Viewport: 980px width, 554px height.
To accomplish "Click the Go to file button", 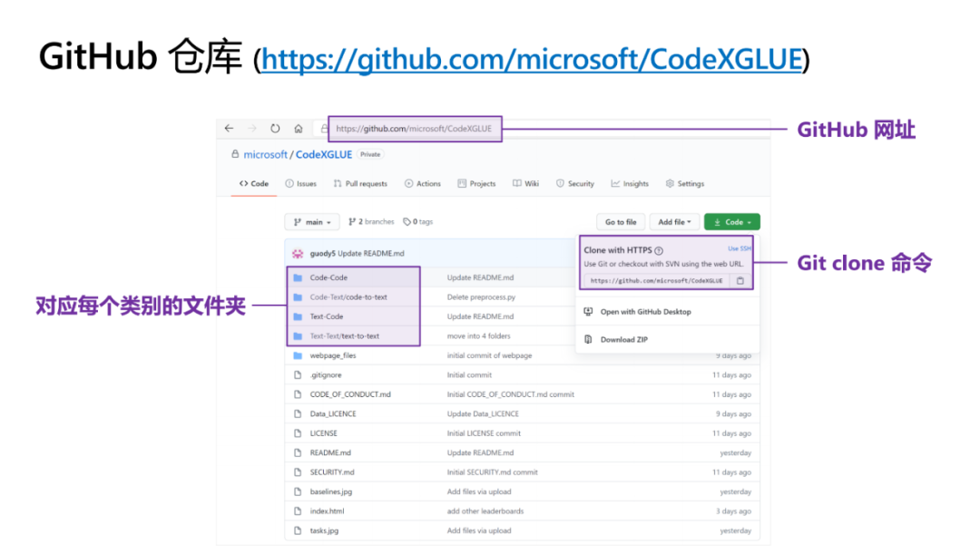I will point(621,222).
